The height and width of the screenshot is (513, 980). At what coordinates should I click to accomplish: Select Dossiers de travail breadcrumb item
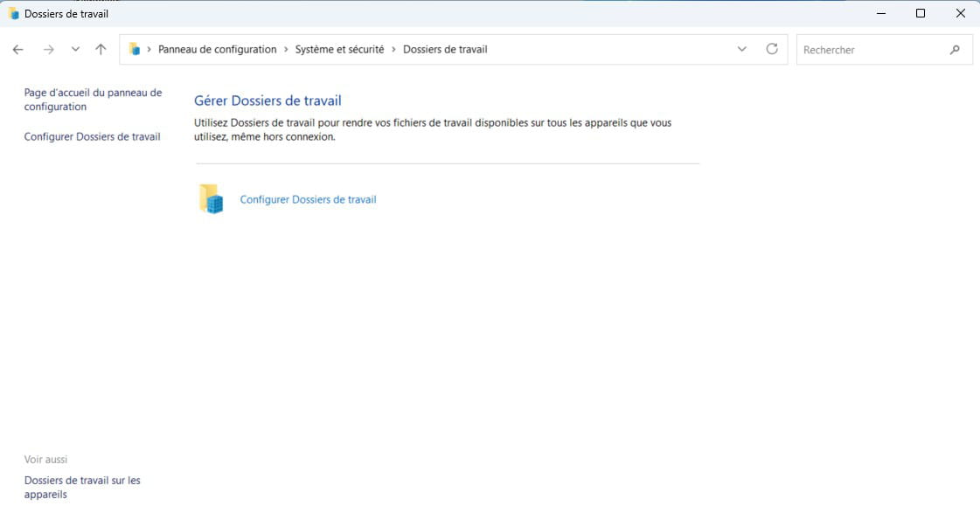pos(445,50)
